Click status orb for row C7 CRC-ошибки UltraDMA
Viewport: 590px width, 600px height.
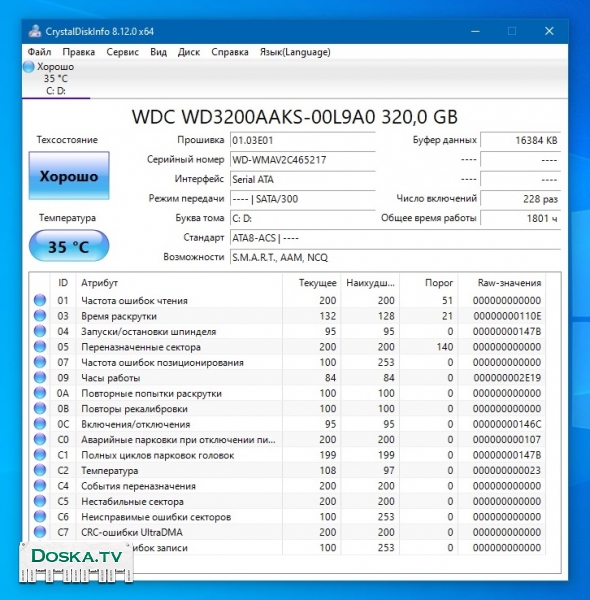(40, 532)
